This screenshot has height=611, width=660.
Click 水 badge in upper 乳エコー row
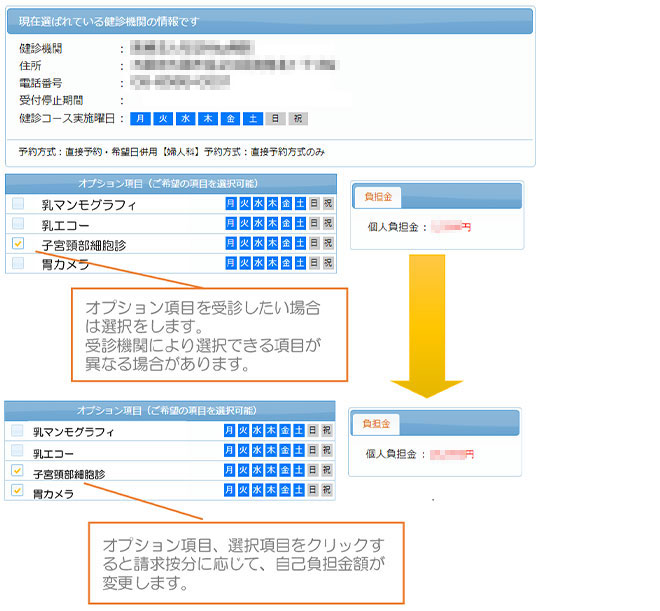[x=258, y=223]
